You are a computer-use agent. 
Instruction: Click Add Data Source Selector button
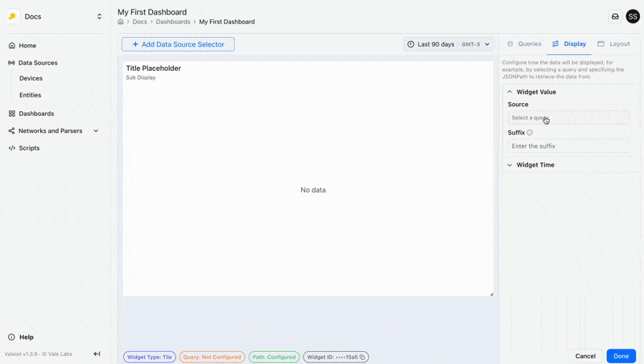click(x=178, y=44)
